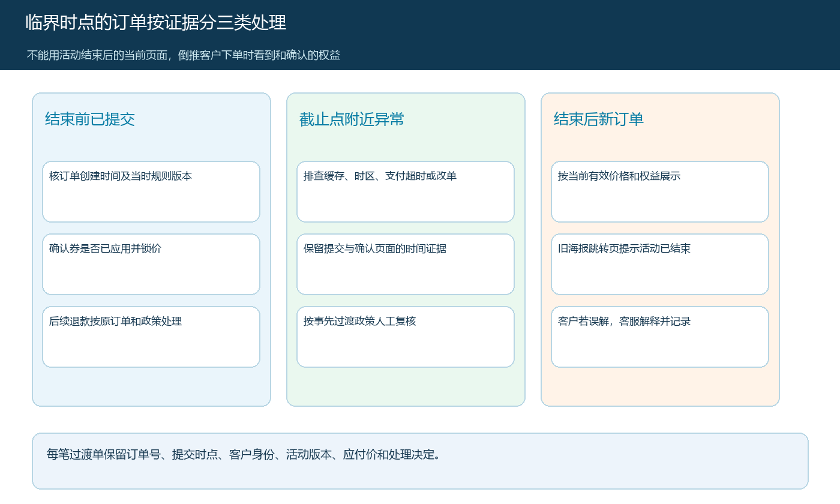The image size is (840, 504).
Task: Click the 结束前已提交 column heading
Action: pos(90,119)
